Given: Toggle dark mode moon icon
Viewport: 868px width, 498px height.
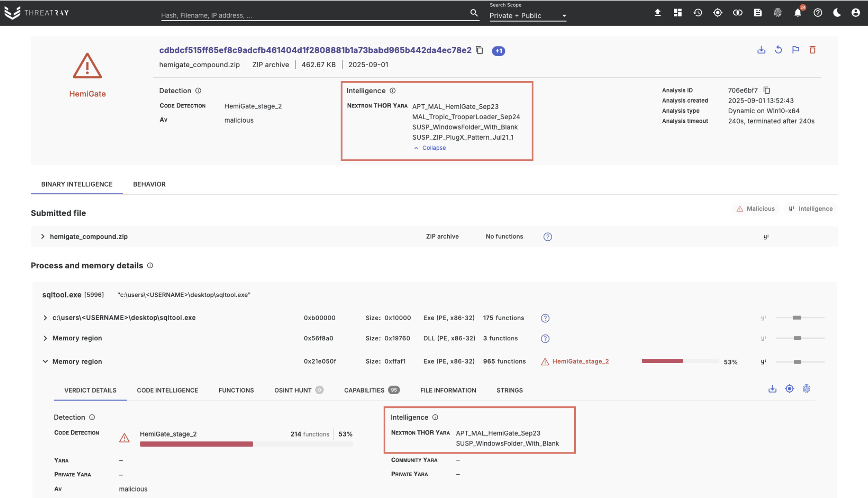Looking at the screenshot, I should pos(837,13).
